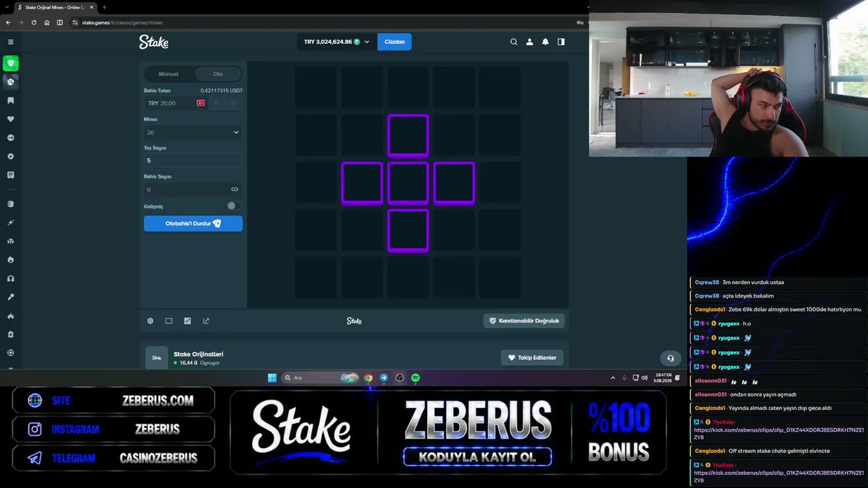868x488 pixels.
Task: Open Kanıtlanabilir Doğruluk fairness button
Action: tap(524, 321)
